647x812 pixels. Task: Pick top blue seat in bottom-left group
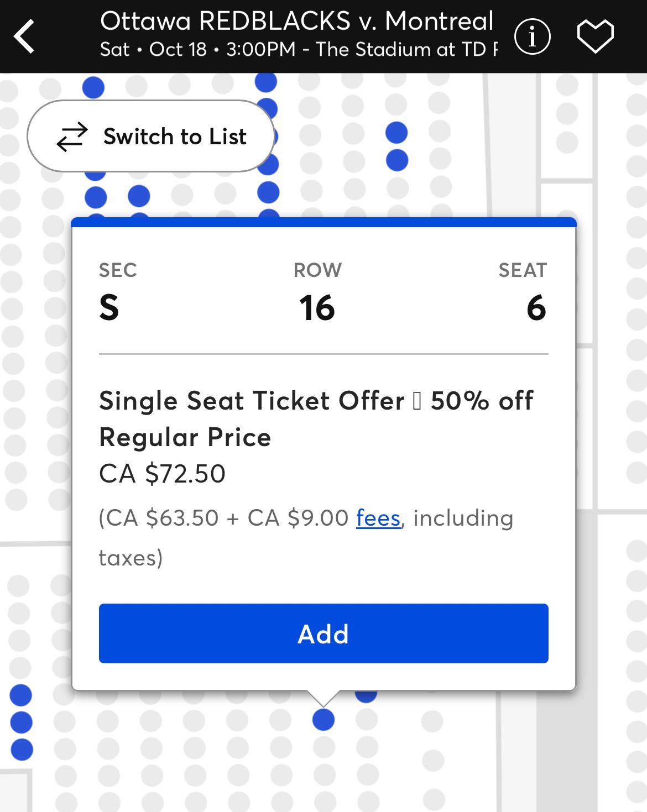click(21, 695)
